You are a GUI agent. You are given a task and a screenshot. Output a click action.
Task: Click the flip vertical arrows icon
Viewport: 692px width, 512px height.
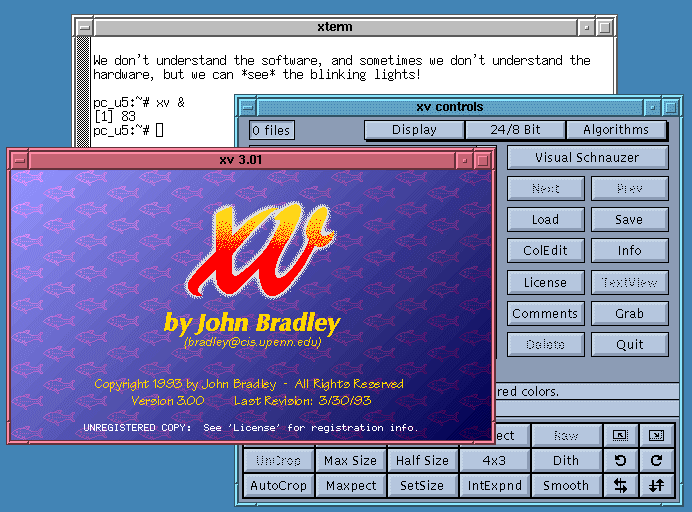pyautogui.click(x=656, y=486)
